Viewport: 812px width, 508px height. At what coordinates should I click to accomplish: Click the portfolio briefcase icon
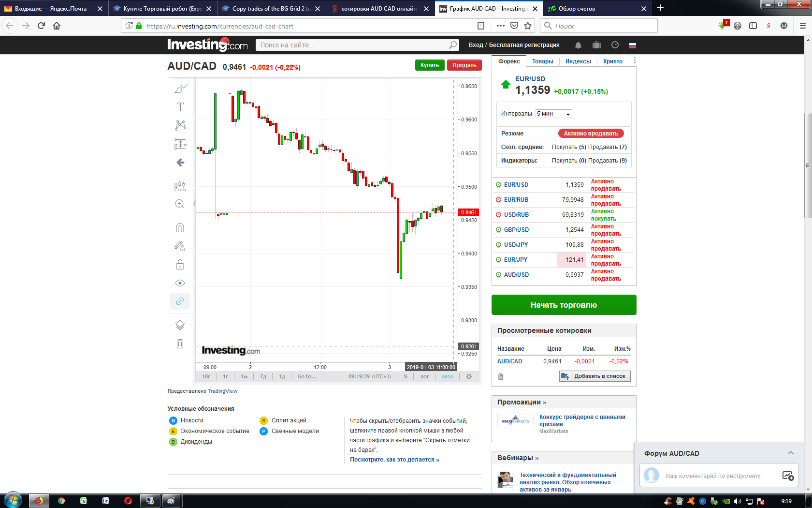[x=596, y=45]
